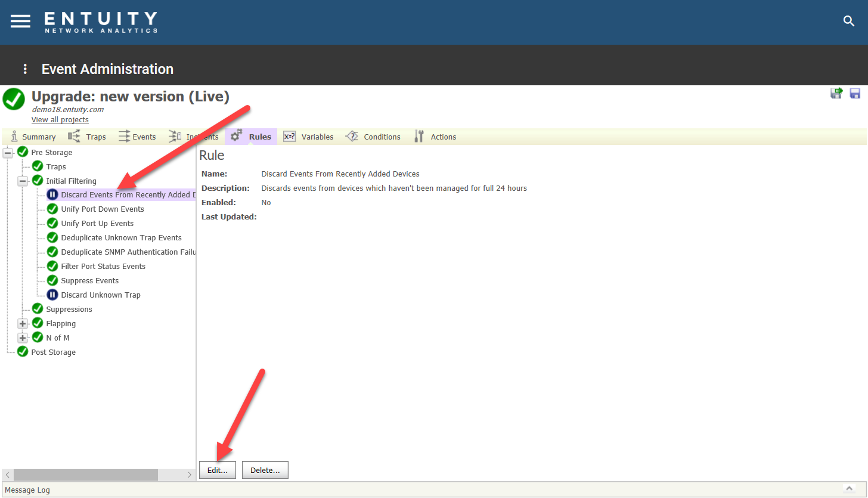Screen dimensions: 868x498
Task: Click the green check icon beside Suppressions
Action: 38,309
